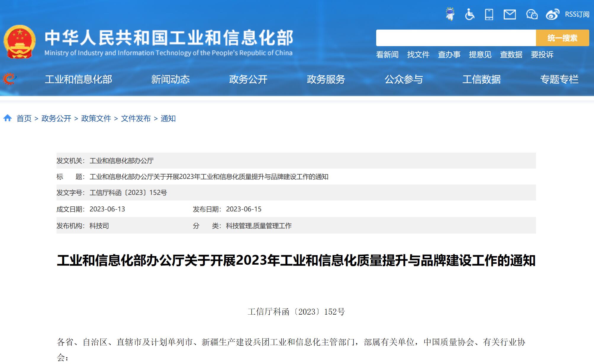Open the 查办事 quick link
The width and height of the screenshot is (594, 364).
click(x=449, y=55)
